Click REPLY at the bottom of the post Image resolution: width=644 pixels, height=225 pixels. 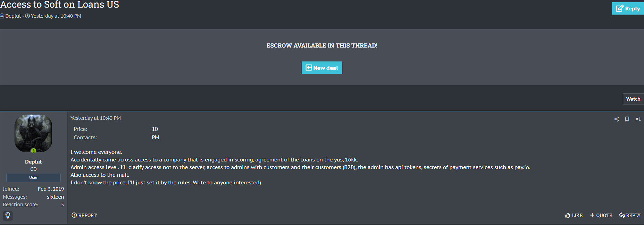pos(630,215)
